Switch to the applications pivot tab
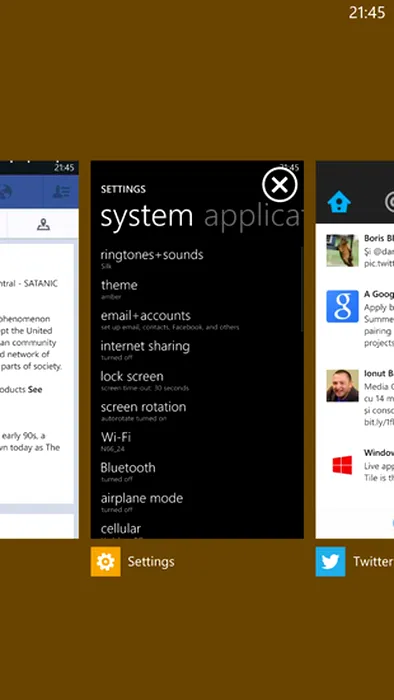Viewport: 394px width, 700px height. (x=253, y=217)
